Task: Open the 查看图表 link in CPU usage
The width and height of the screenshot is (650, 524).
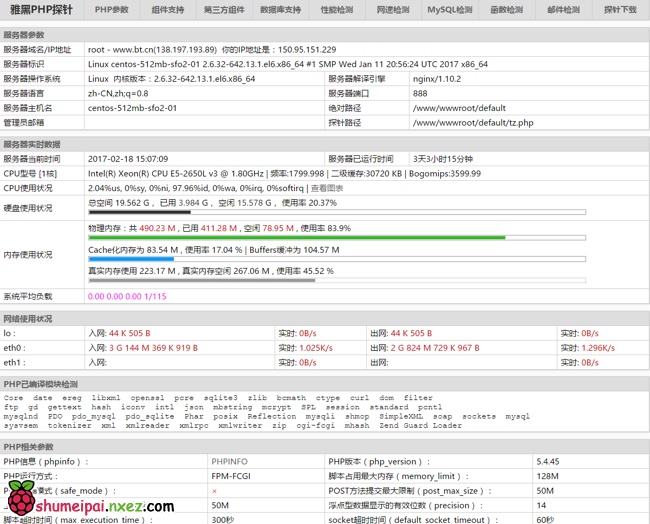Action: coord(327,188)
